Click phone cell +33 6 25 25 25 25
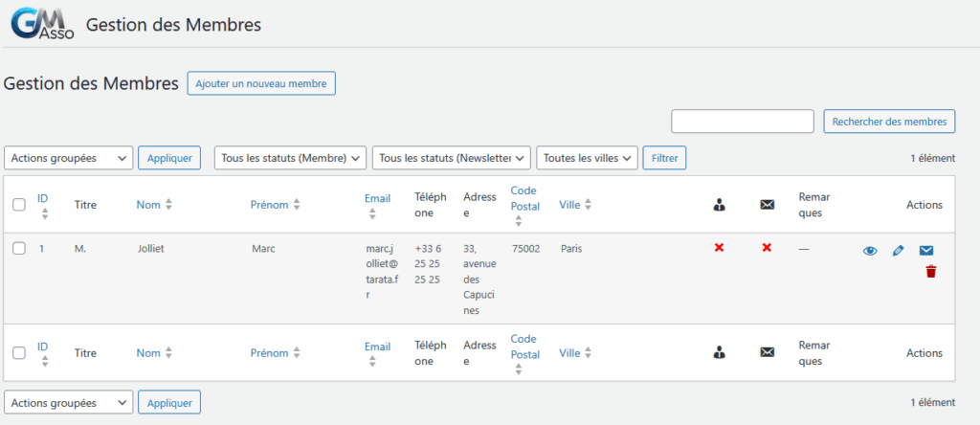The image size is (980, 425). (x=428, y=264)
